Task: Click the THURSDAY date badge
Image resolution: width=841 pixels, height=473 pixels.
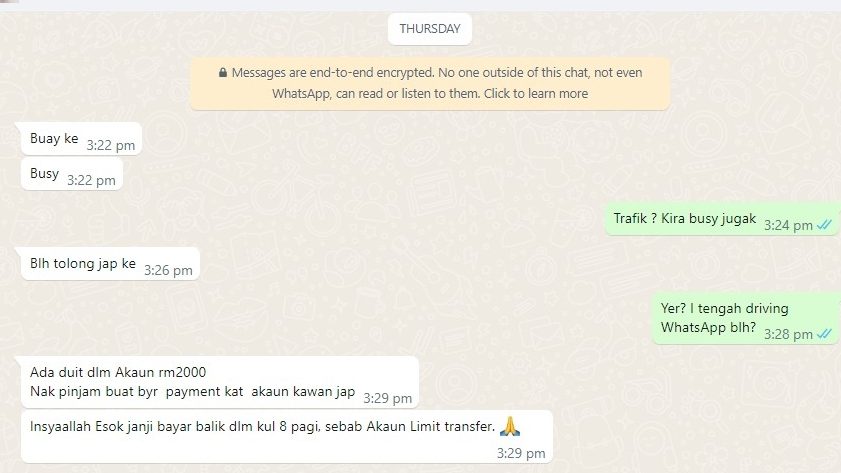Action: [430, 29]
